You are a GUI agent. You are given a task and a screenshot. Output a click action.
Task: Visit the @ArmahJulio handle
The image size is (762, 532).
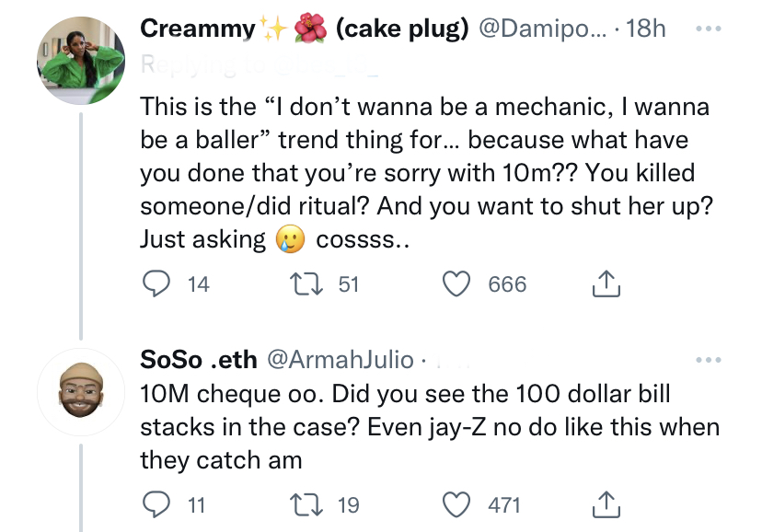click(338, 359)
